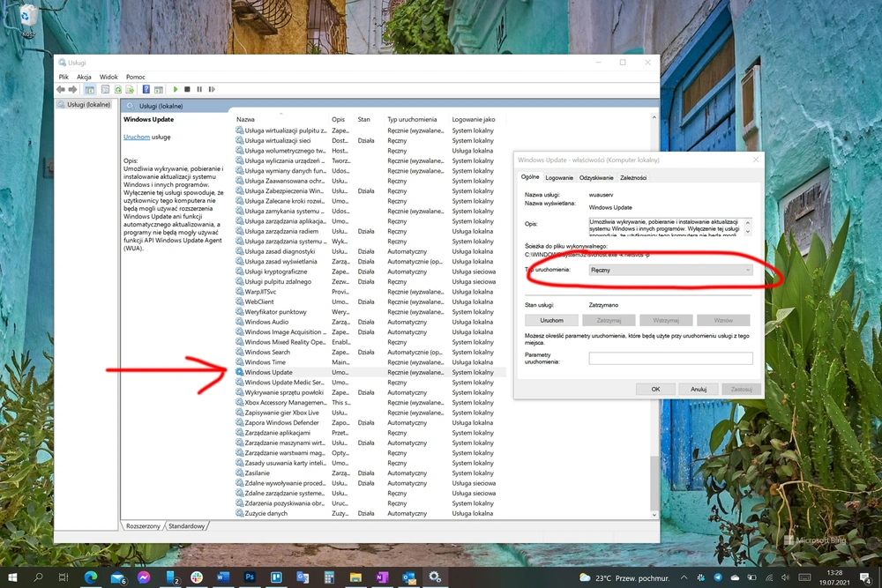Select the Usługi kryptograficzne row
The image size is (882, 588).
click(x=370, y=272)
